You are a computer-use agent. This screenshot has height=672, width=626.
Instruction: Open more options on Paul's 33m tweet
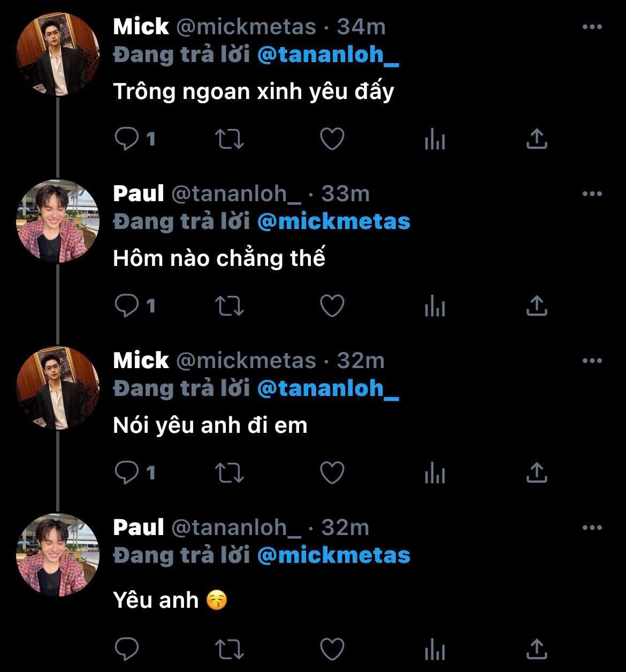tap(592, 194)
